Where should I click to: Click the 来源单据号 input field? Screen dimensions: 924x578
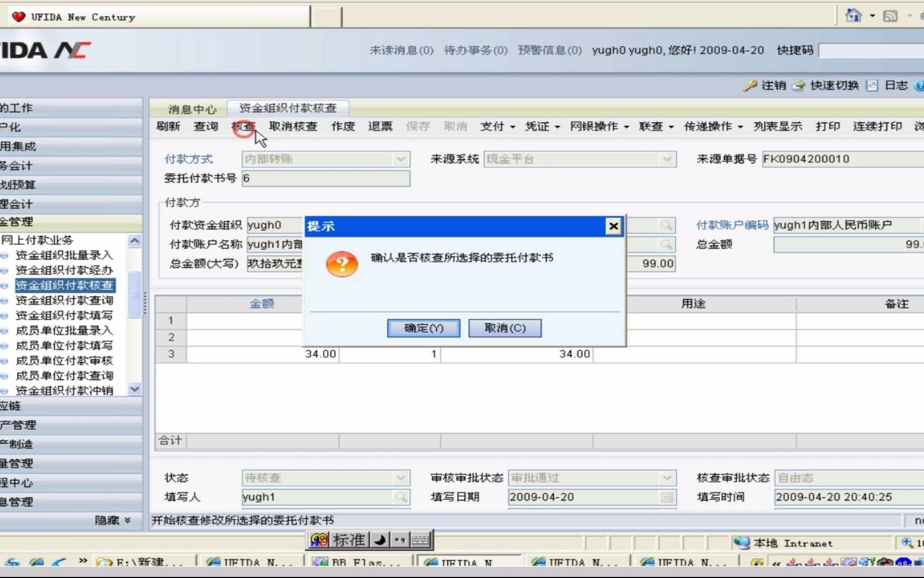tap(843, 159)
